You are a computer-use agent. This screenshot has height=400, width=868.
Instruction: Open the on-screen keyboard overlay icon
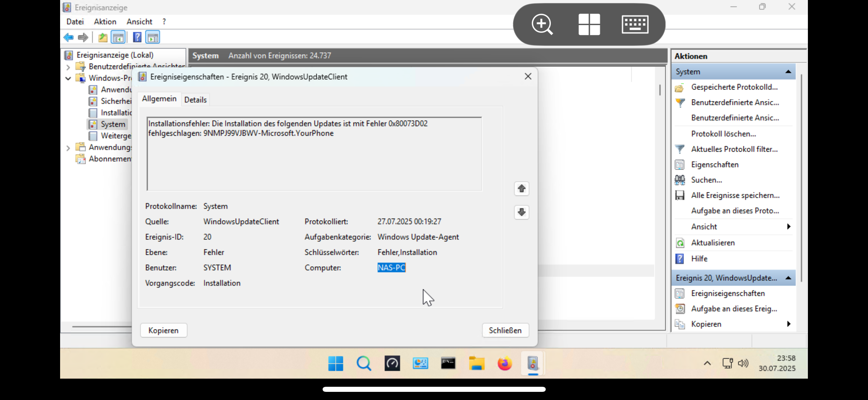pyautogui.click(x=635, y=24)
